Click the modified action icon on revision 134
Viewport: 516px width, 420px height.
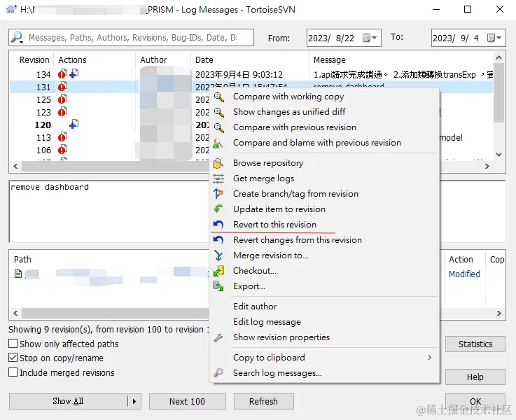(x=62, y=74)
